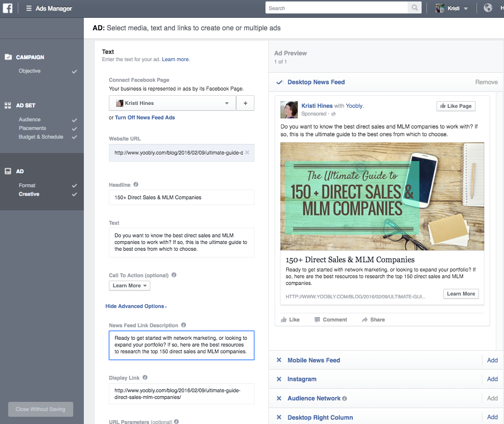Go to the Budget & Schedule step
This screenshot has height=424, width=504.
point(41,137)
